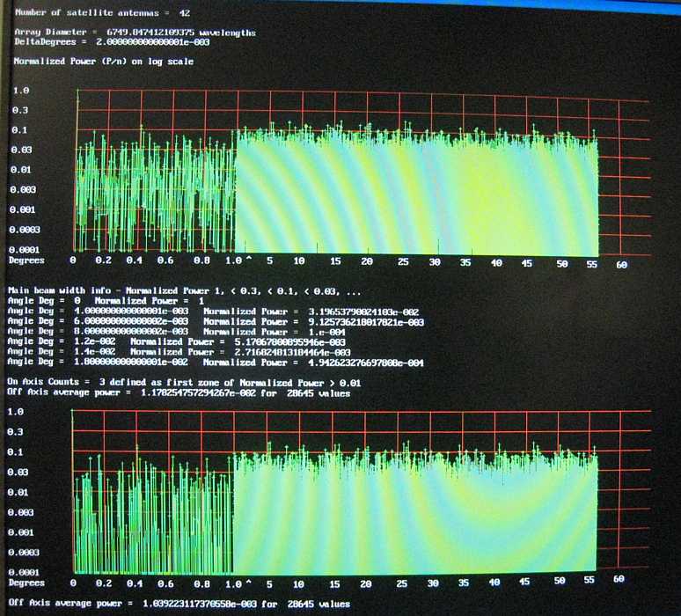Image resolution: width=681 pixels, height=616 pixels.
Task: Click the '55' x-axis tick on bottom chart
Action: (x=589, y=580)
